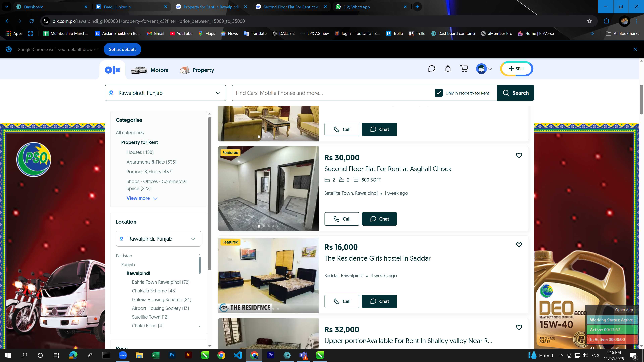Open Asghall Chock flat photo
The image size is (644, 362).
pyautogui.click(x=268, y=188)
